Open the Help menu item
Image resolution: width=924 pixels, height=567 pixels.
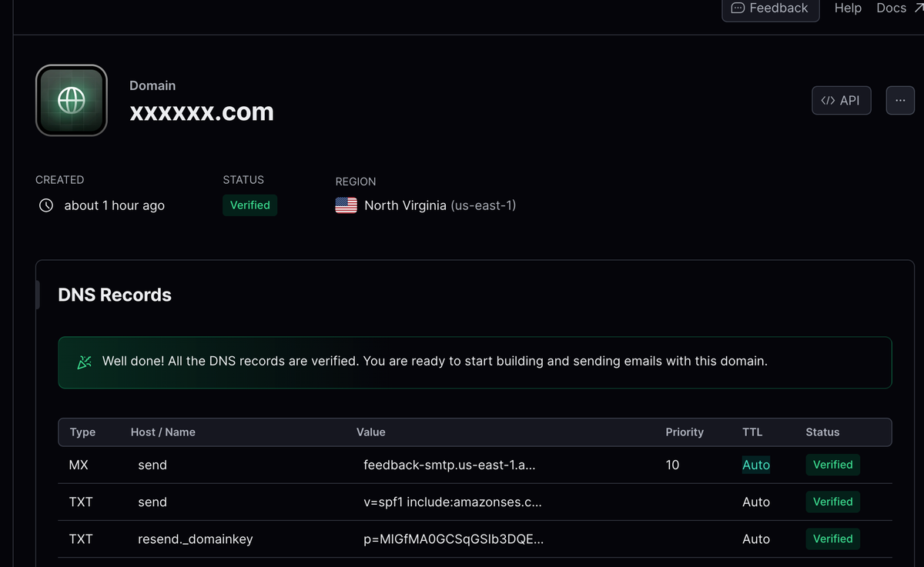[848, 8]
